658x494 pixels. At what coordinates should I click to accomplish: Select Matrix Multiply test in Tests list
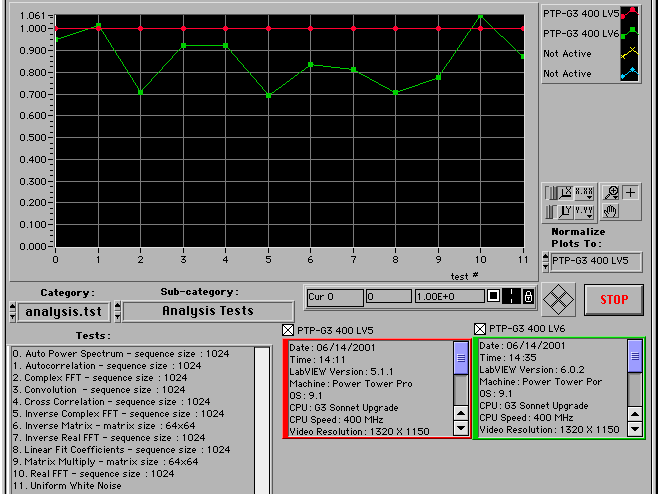tap(105, 462)
